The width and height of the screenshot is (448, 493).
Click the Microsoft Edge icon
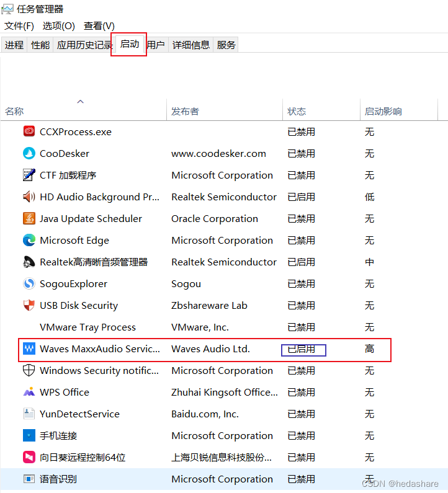tap(29, 240)
